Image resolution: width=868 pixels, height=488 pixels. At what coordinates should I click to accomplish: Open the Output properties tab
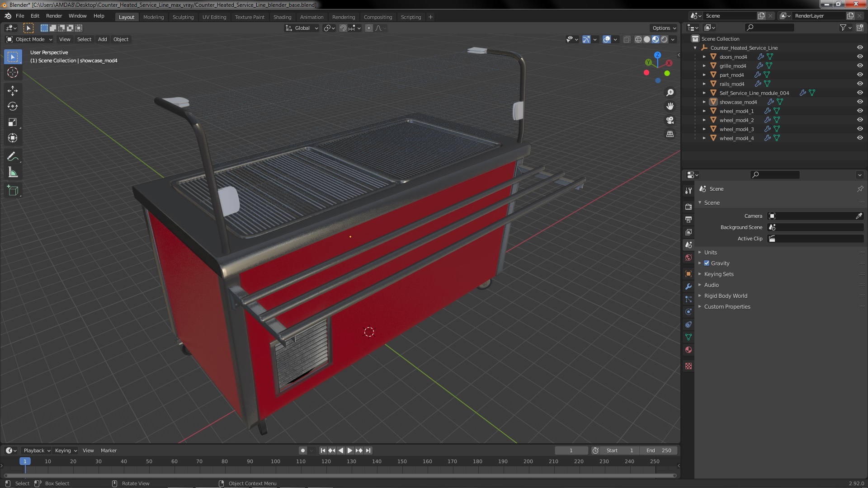[x=689, y=219]
